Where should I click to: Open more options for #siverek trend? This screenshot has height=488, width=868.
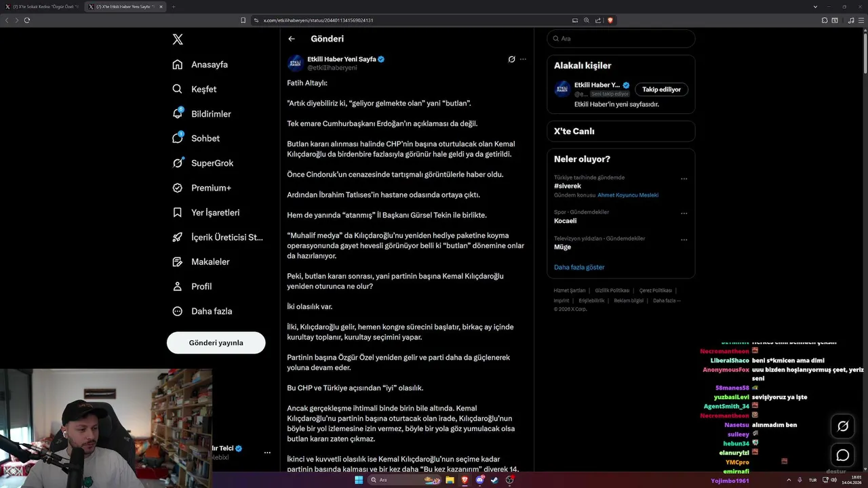pyautogui.click(x=684, y=179)
